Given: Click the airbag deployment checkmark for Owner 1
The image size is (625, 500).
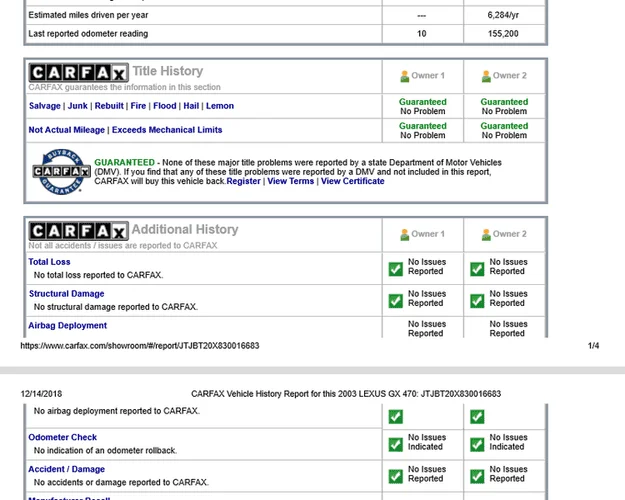Looking at the screenshot, I should [396, 417].
